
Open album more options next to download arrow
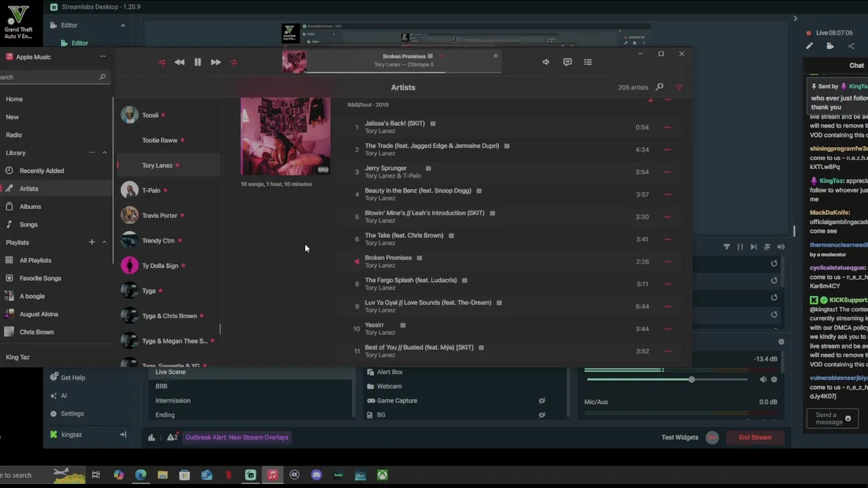[x=667, y=100]
